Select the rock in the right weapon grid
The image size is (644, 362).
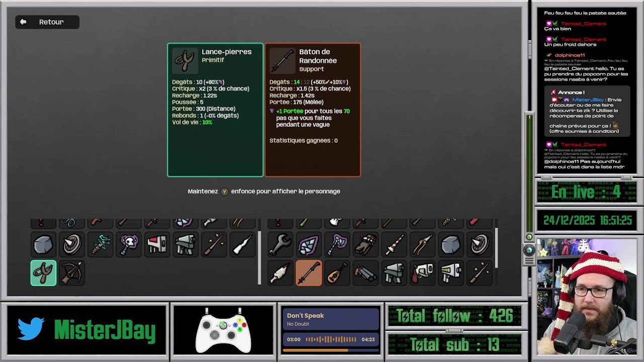coord(451,244)
